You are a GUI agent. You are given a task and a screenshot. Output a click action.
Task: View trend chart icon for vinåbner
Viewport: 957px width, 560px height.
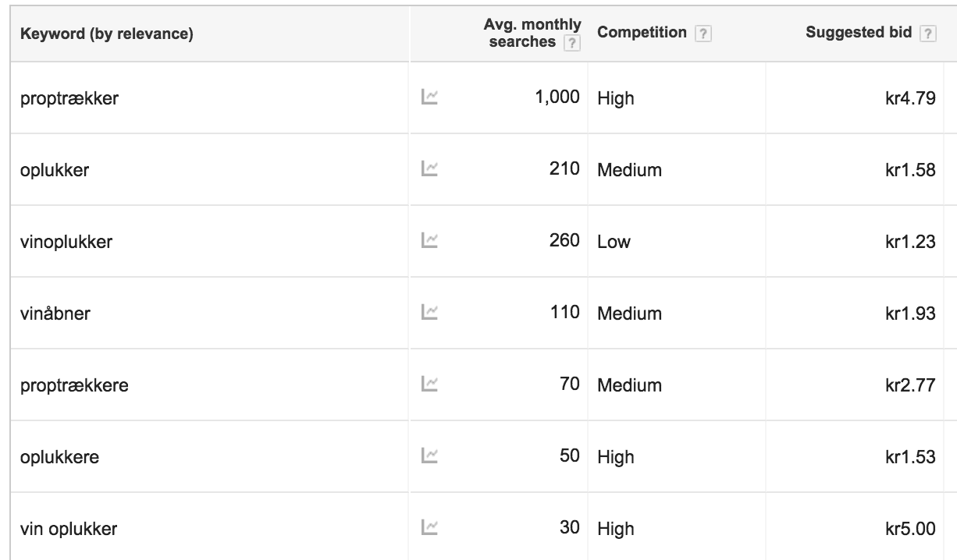point(428,313)
